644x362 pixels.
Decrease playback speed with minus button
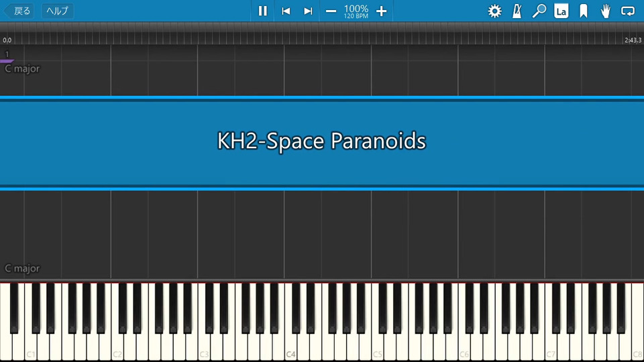331,11
